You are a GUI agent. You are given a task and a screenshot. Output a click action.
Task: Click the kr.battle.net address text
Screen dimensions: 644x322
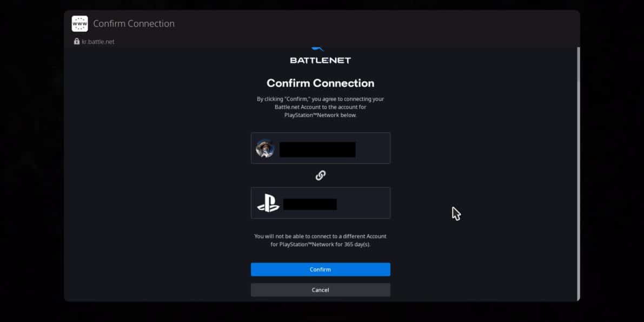click(x=98, y=42)
